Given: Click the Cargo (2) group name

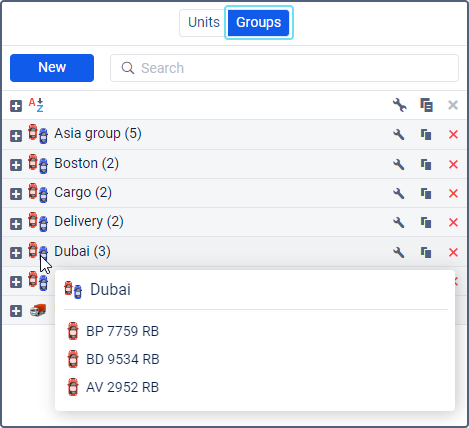Looking at the screenshot, I should (x=83, y=192).
